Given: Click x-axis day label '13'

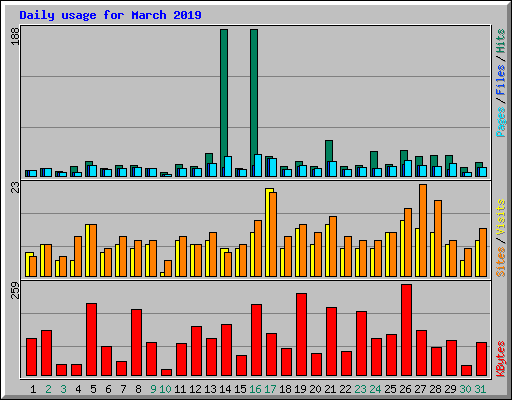Looking at the screenshot, I should pyautogui.click(x=210, y=389).
